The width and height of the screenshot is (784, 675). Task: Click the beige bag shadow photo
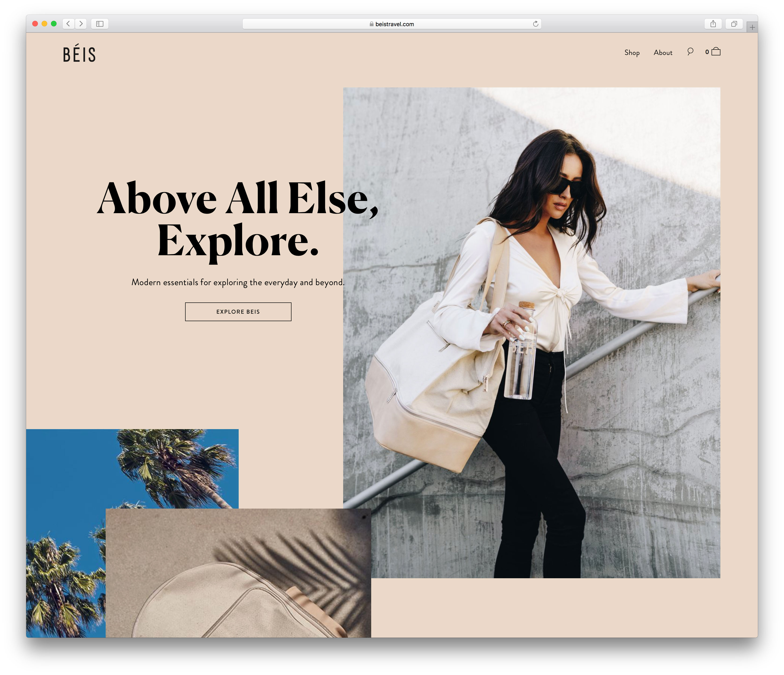238,573
